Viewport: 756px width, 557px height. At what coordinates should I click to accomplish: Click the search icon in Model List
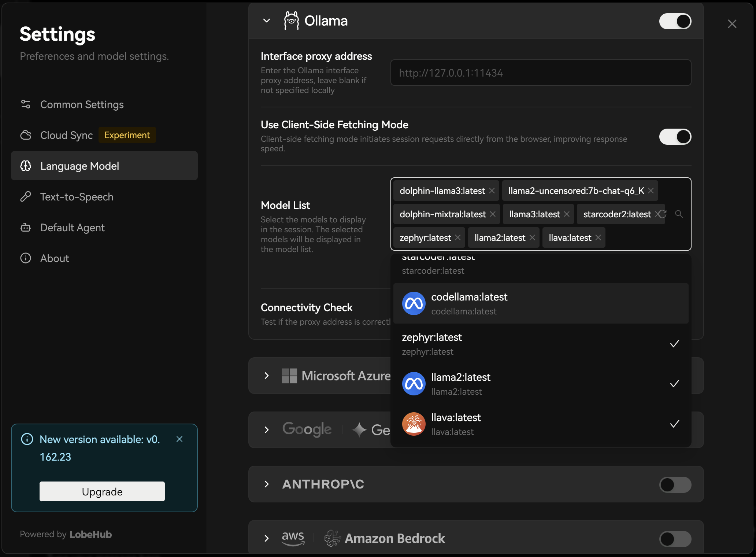[679, 214]
